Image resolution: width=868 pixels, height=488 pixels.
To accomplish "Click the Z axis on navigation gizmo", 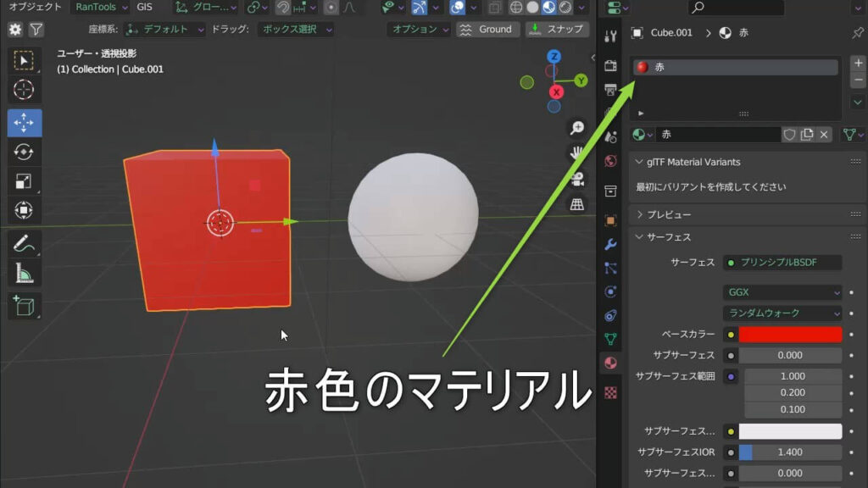I will click(554, 57).
